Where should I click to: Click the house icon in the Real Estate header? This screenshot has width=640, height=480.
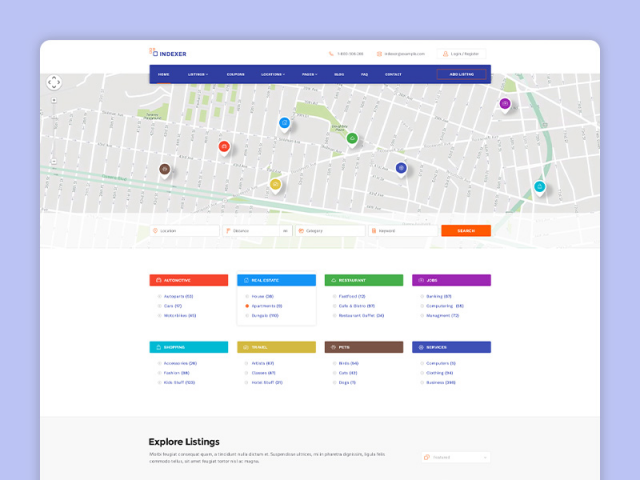(246, 280)
